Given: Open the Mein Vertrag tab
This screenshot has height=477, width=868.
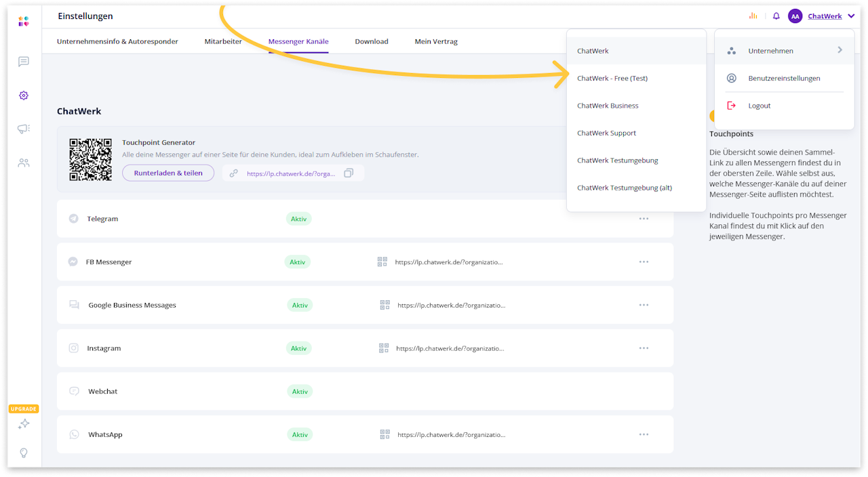Looking at the screenshot, I should coord(436,41).
